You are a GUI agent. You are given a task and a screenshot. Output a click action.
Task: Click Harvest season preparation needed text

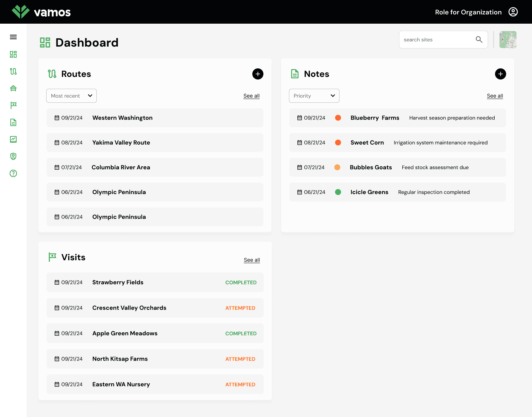pos(452,118)
